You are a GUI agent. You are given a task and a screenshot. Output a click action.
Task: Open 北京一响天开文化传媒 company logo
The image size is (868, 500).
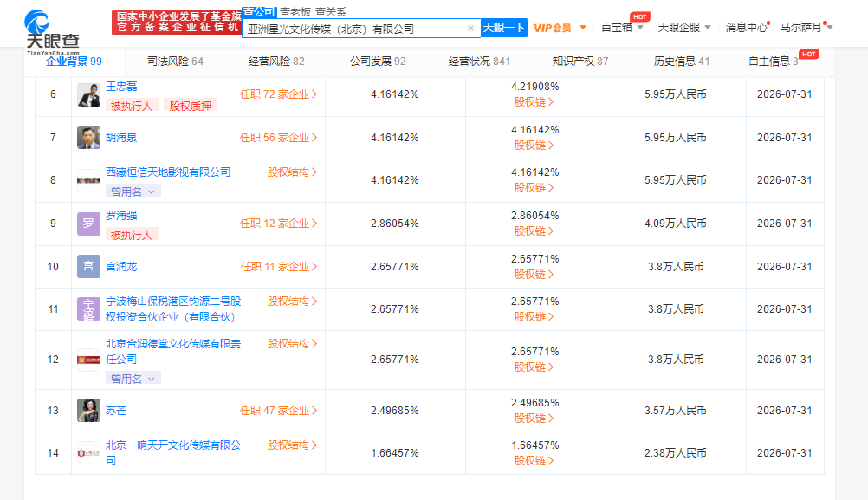88,453
